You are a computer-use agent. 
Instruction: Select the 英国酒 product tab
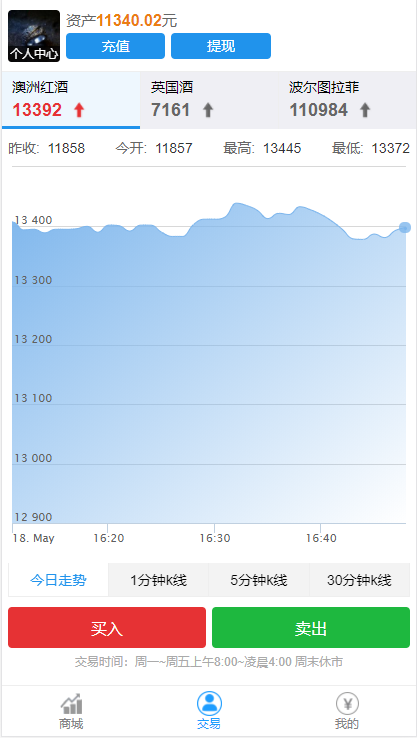(209, 100)
